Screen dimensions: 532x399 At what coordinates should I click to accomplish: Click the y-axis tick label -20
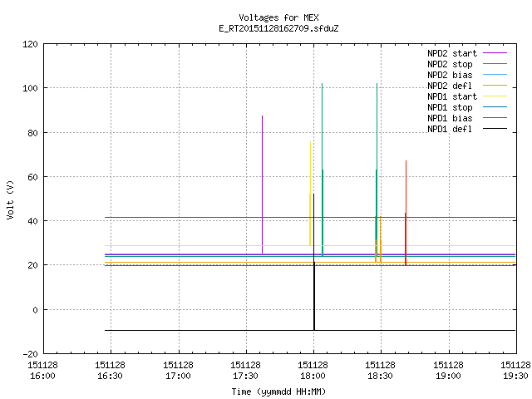point(30,354)
